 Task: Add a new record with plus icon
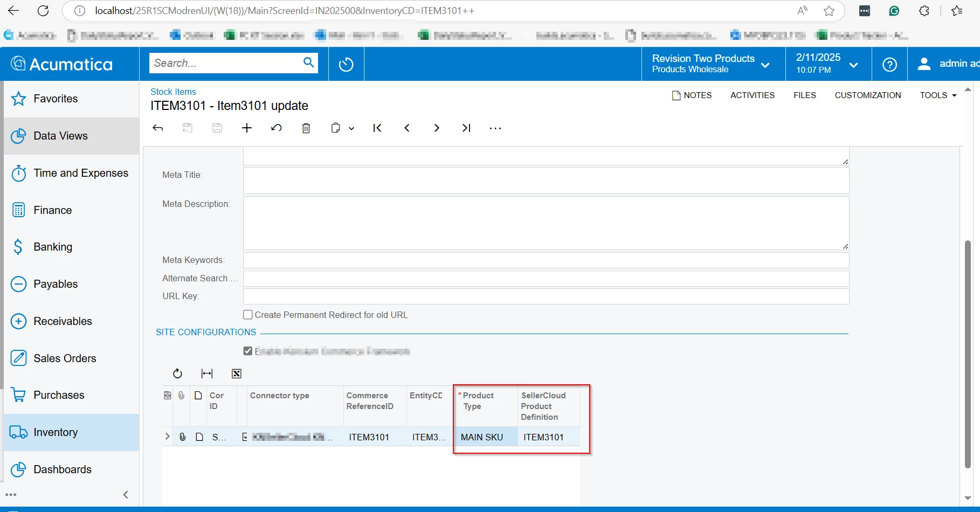point(247,128)
